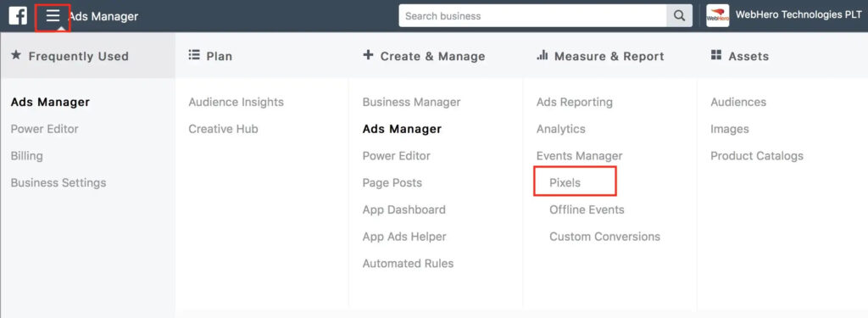This screenshot has height=318, width=868.
Task: Click the Create & Manage plus icon
Action: (x=368, y=55)
